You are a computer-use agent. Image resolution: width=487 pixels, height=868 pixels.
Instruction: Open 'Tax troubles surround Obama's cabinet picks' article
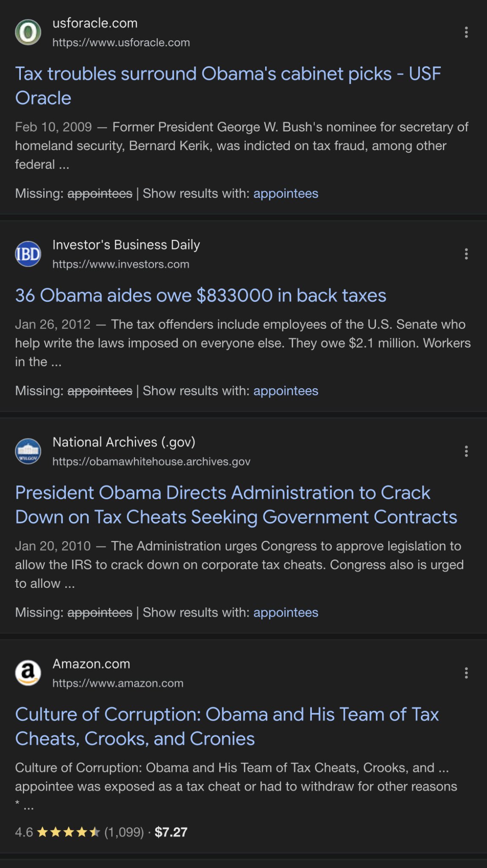(228, 86)
